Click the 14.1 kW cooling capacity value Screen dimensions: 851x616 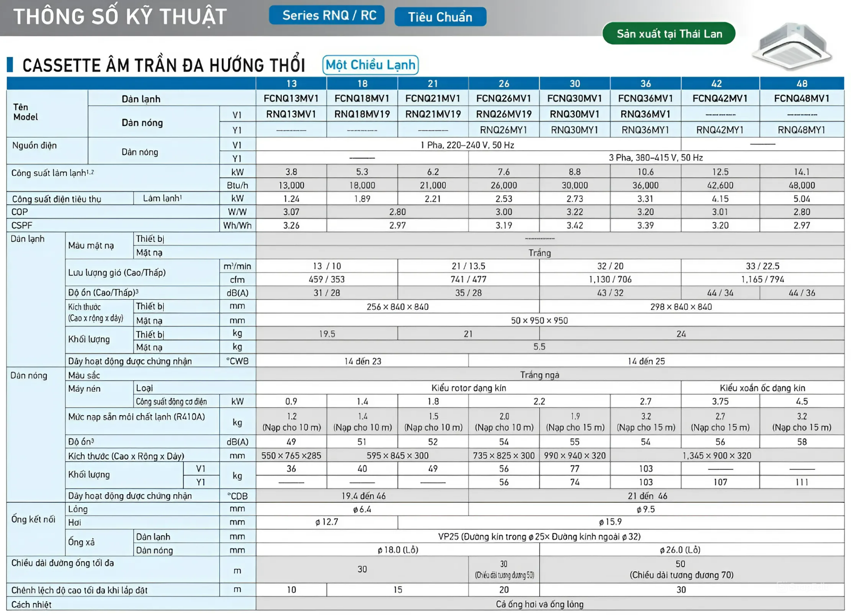point(802,172)
